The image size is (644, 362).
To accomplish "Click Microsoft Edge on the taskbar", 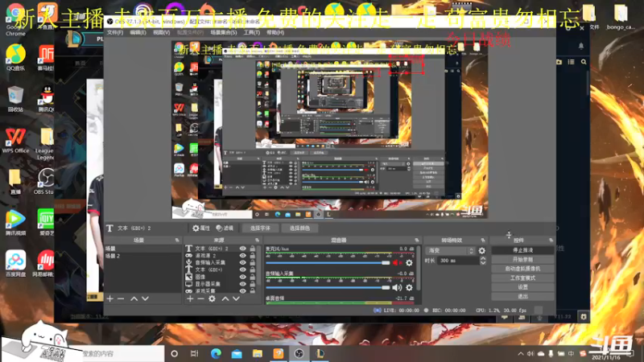I will (x=216, y=353).
